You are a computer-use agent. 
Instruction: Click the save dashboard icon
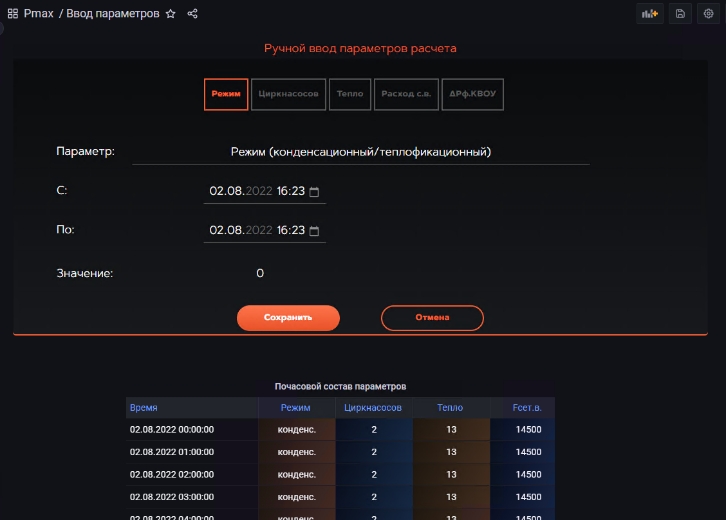680,14
